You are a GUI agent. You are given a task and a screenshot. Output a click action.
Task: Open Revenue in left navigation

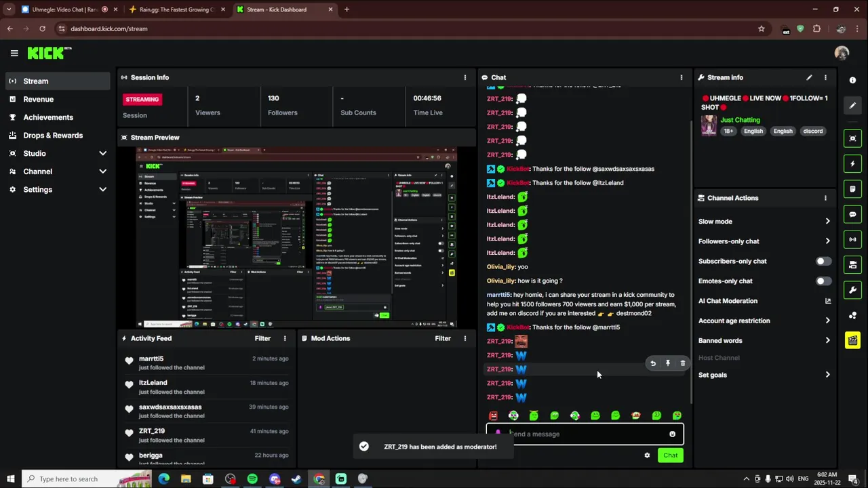(58, 99)
